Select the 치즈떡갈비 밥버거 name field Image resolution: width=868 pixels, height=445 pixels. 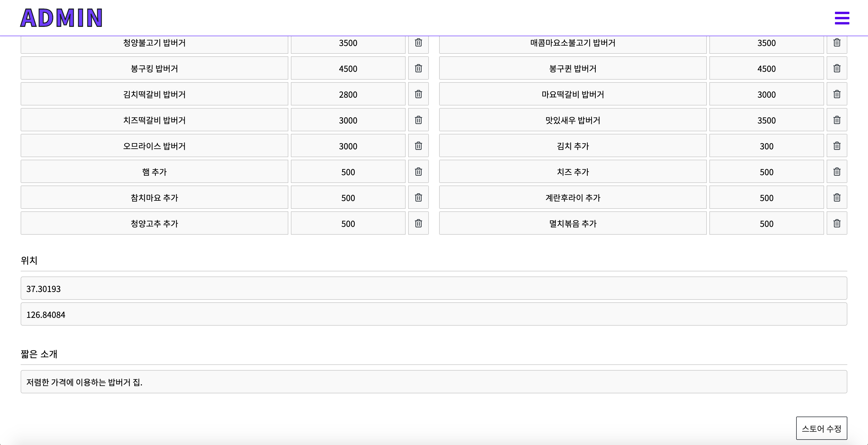154,120
